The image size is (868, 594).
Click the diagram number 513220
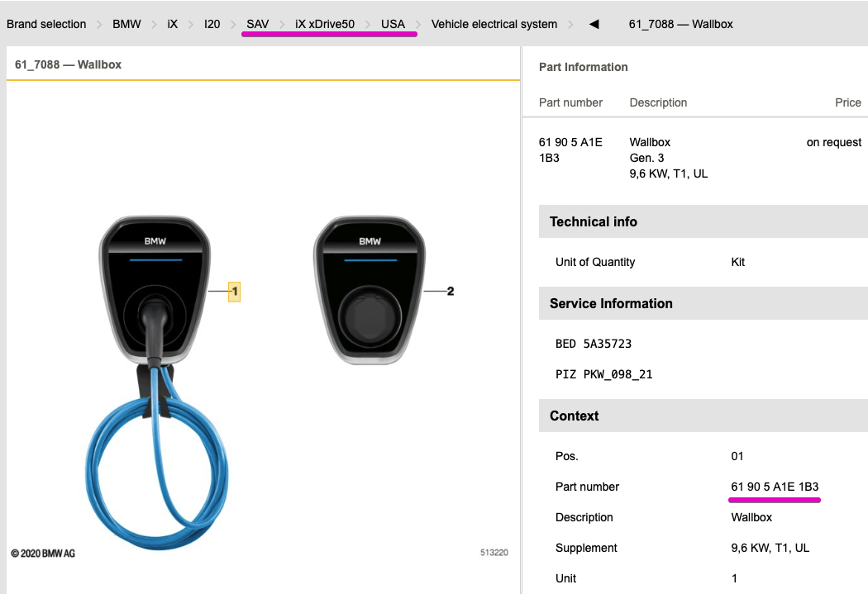click(494, 553)
